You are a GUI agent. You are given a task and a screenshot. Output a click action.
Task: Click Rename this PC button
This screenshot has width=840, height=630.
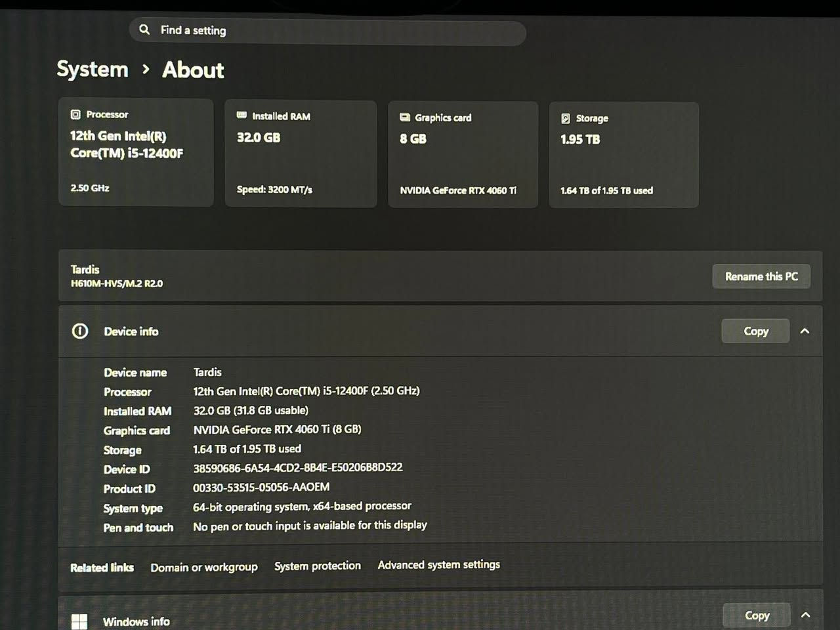pyautogui.click(x=761, y=276)
